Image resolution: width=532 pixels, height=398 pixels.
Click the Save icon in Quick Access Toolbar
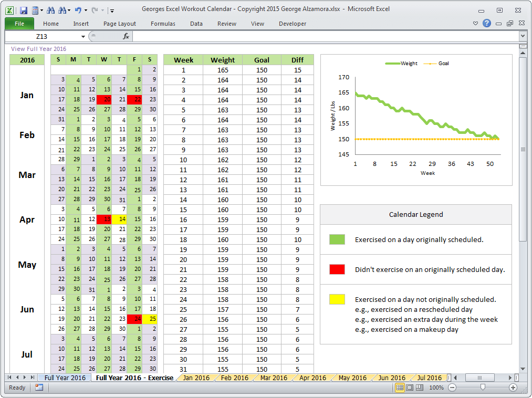tap(24, 10)
